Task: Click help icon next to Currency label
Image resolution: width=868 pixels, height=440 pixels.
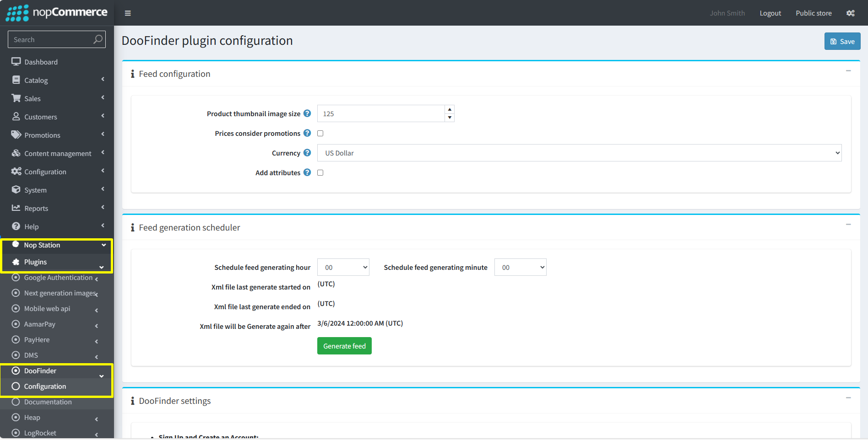Action: coord(307,153)
